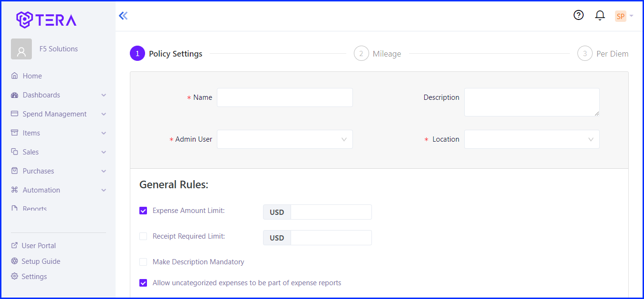Click the Automation command icon

[x=14, y=190]
